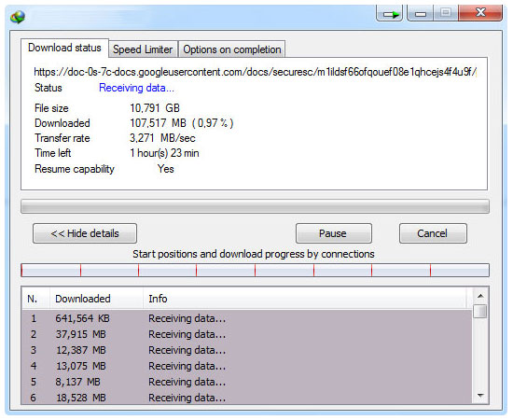
Task: Close the download dialog with X
Action: 480,13
